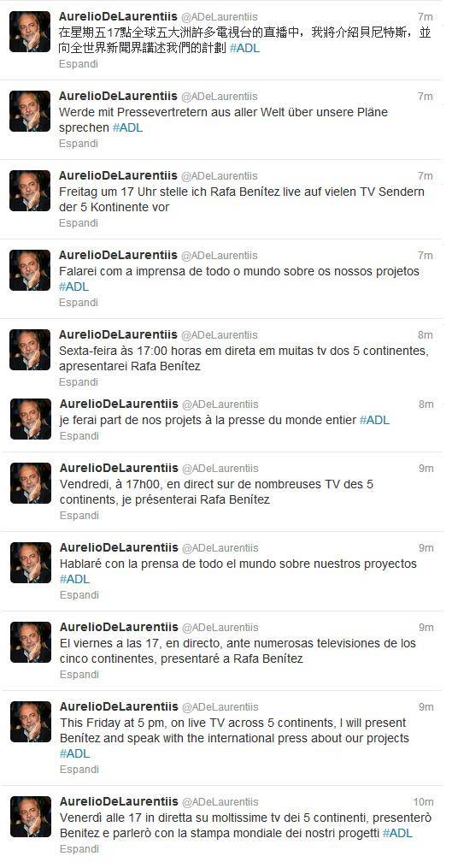Open the avatar on the Chinese-language tweet
This screenshot has width=452, height=868.
point(30,32)
